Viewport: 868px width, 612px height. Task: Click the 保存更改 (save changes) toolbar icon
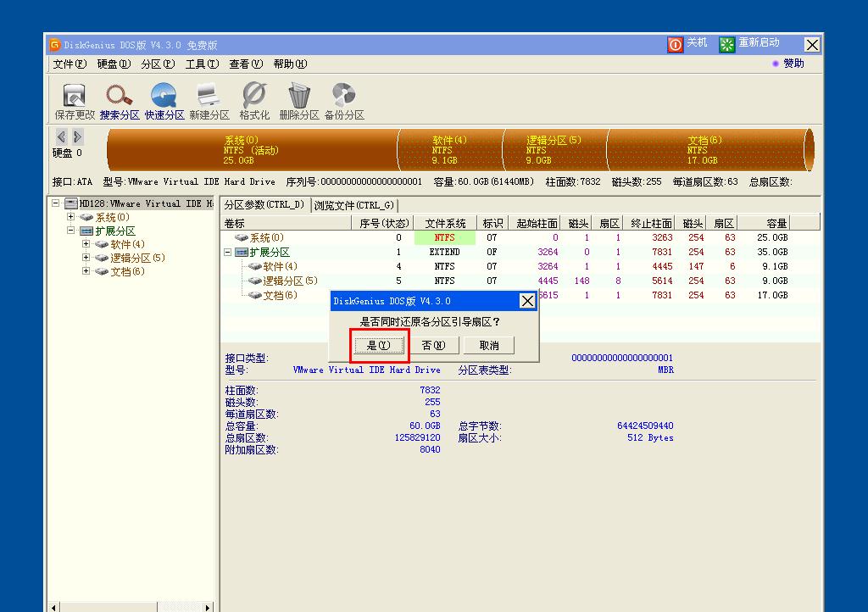(75, 95)
